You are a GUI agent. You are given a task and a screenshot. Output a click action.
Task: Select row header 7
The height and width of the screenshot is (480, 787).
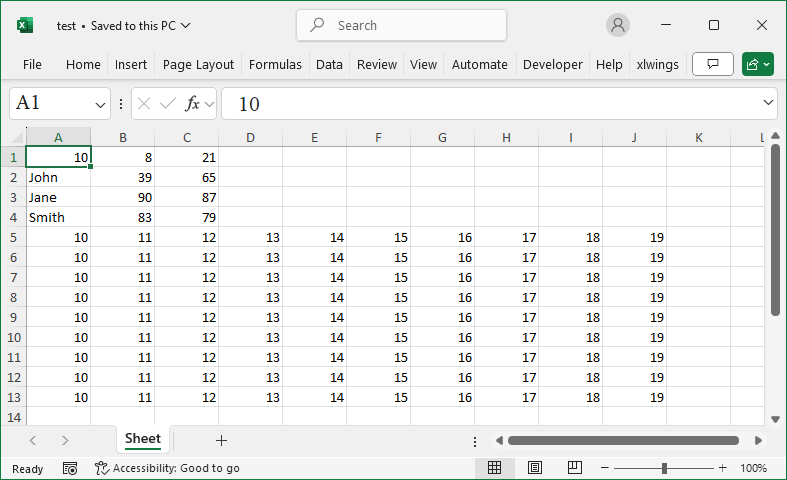14,277
